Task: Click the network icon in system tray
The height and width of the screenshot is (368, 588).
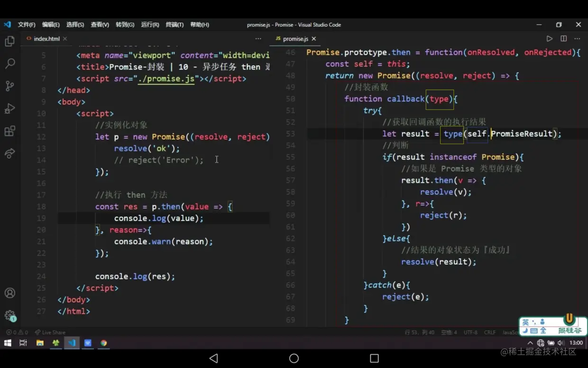Action: coord(541,343)
